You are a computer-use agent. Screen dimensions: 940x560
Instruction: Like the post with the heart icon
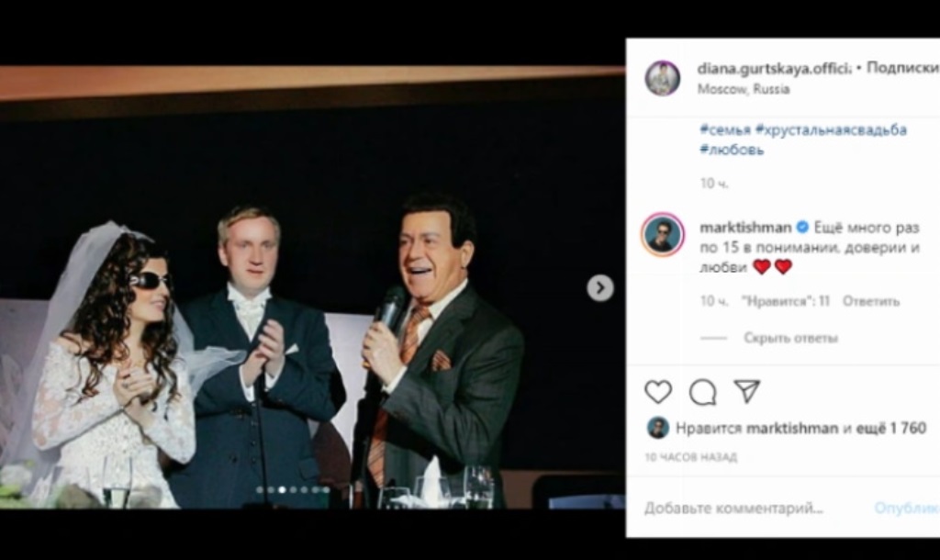[x=657, y=392]
